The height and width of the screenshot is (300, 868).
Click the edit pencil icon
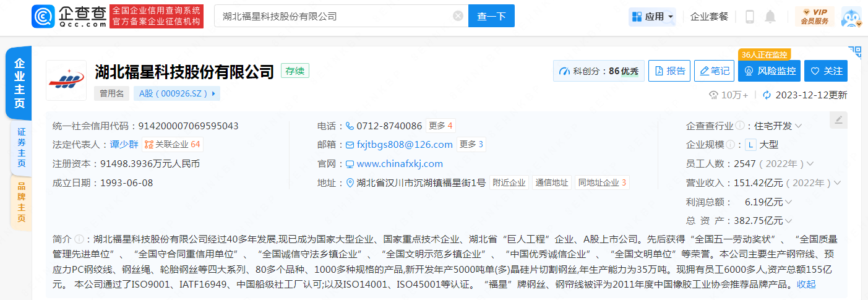(838, 120)
